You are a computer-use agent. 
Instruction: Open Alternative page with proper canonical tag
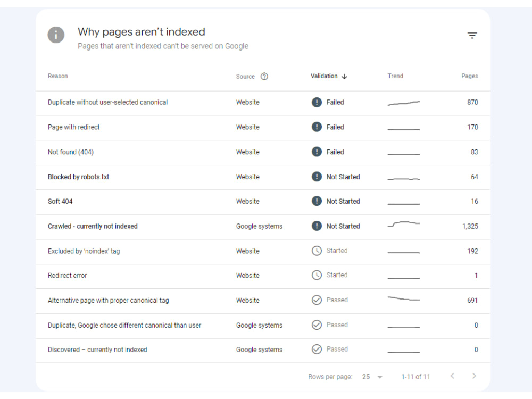pos(108,300)
